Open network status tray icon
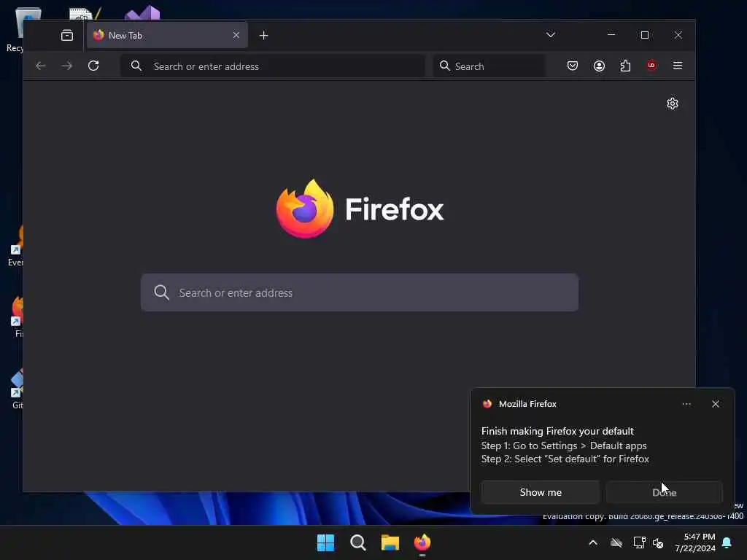 point(639,542)
